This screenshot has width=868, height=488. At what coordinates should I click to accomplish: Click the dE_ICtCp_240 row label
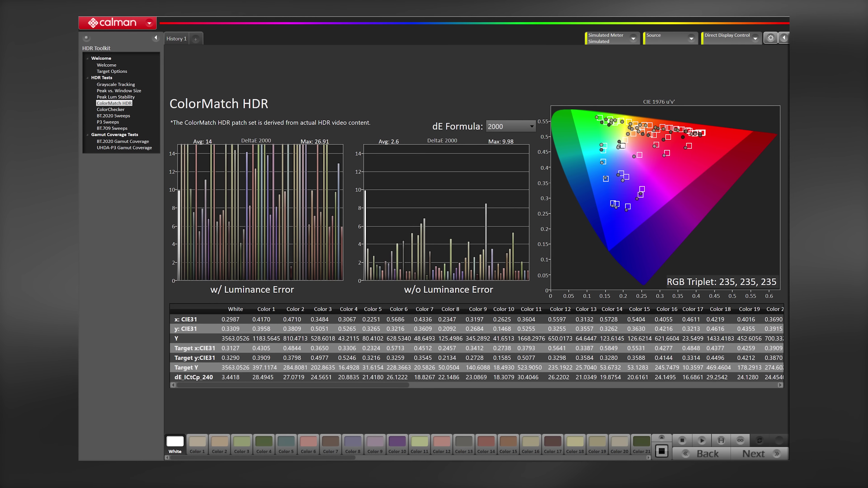pos(193,377)
